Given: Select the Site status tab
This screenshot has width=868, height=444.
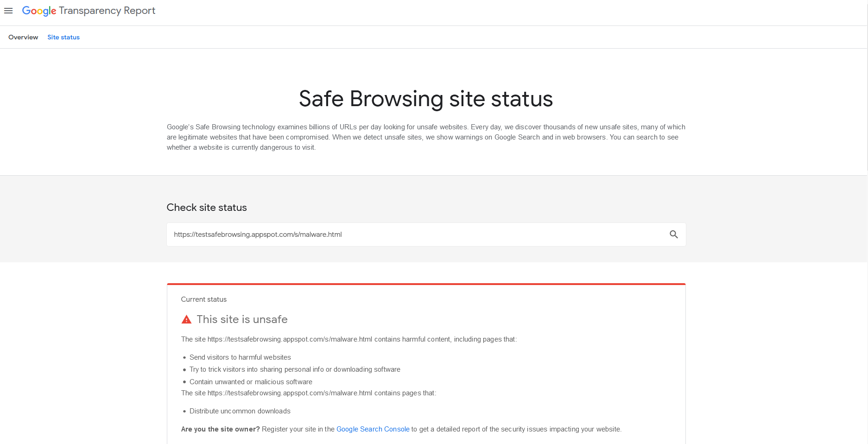Looking at the screenshot, I should pos(63,37).
